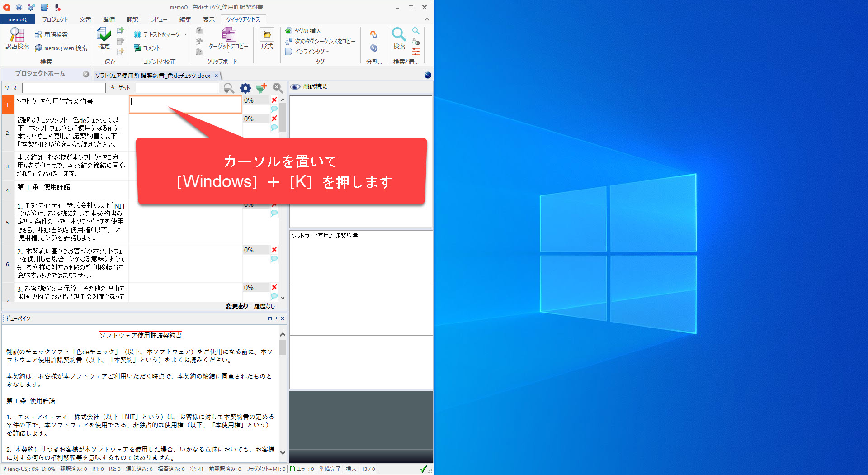The width and height of the screenshot is (868, 475).
Task: Click the コメント button in ribbon
Action: click(x=147, y=48)
